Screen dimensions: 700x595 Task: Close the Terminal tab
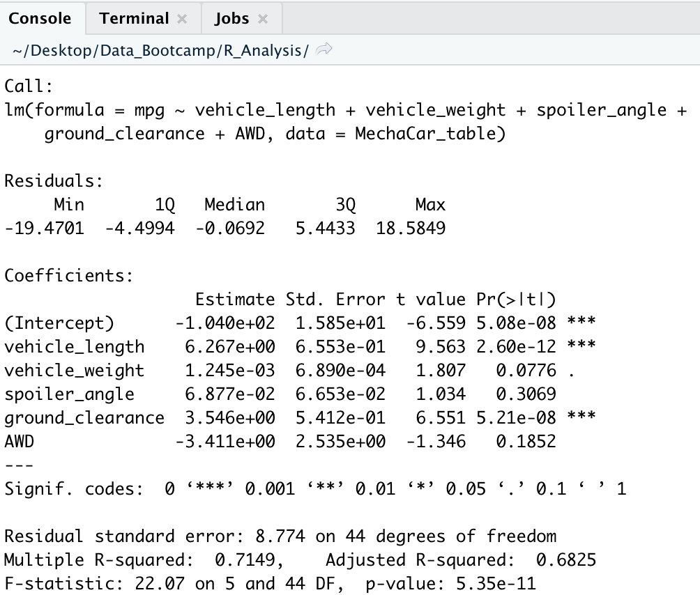coord(181,18)
